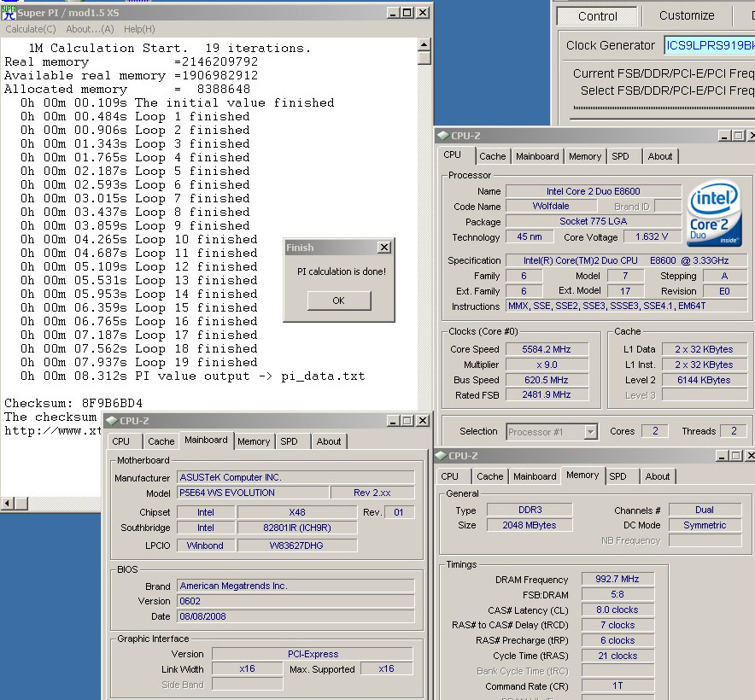This screenshot has width=755, height=700.
Task: Switch to the Control tab in the clock generator tool
Action: pyautogui.click(x=597, y=16)
